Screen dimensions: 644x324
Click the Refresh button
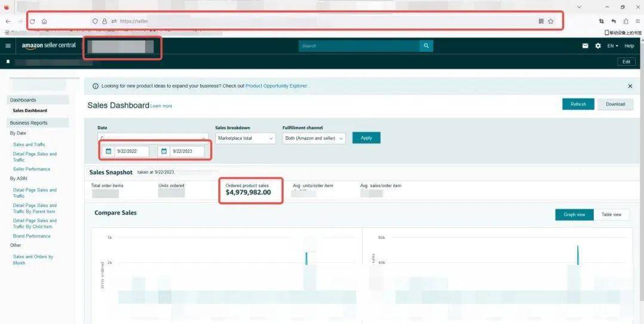click(x=578, y=104)
